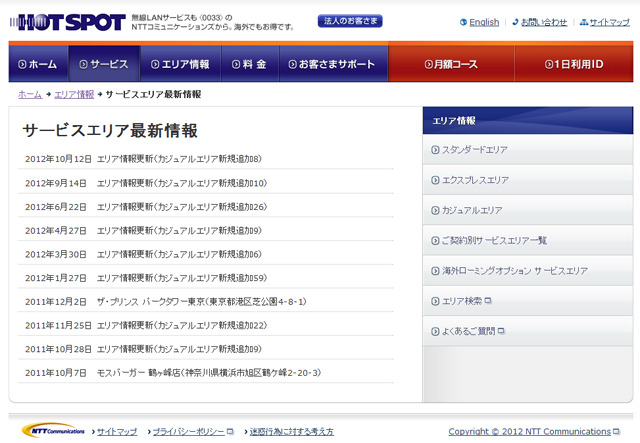The width and height of the screenshot is (640, 443).
Task: Select the 2011年10月28日 news entry
Action: point(206,349)
